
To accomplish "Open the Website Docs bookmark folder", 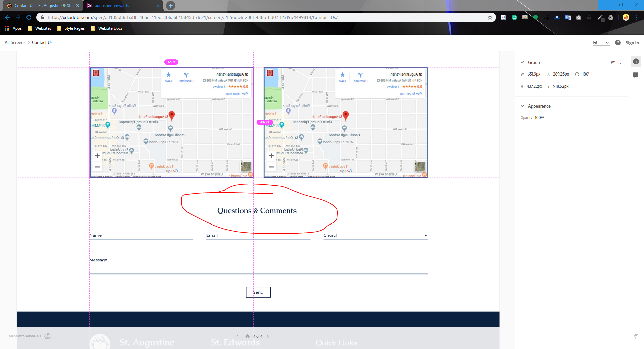I will coord(107,28).
